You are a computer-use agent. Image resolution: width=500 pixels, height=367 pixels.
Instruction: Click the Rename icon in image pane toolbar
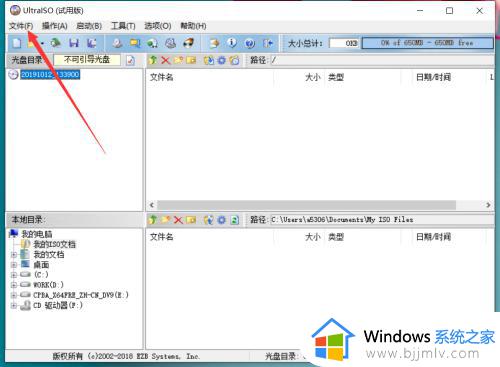click(191, 60)
